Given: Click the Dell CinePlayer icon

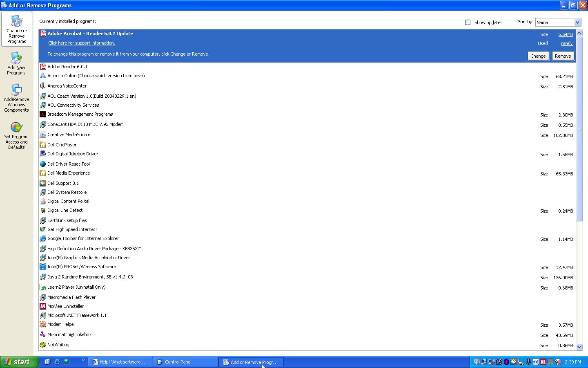Looking at the screenshot, I should tap(43, 145).
